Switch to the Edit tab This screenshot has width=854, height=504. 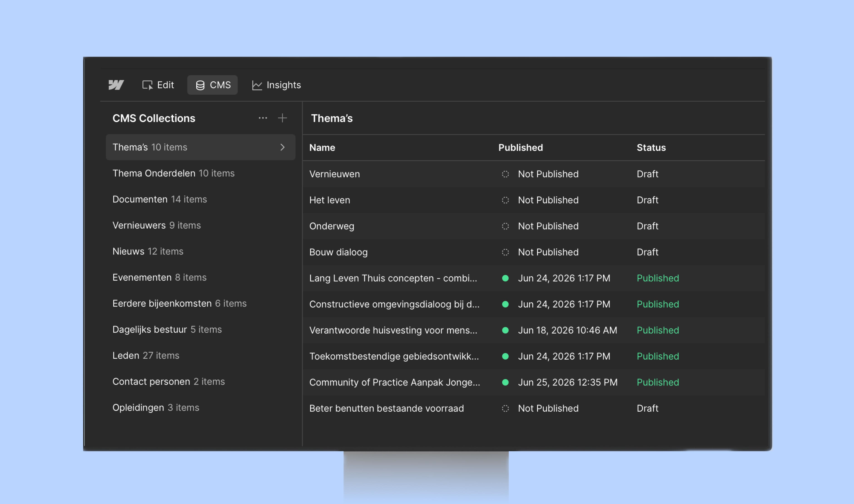(x=158, y=85)
